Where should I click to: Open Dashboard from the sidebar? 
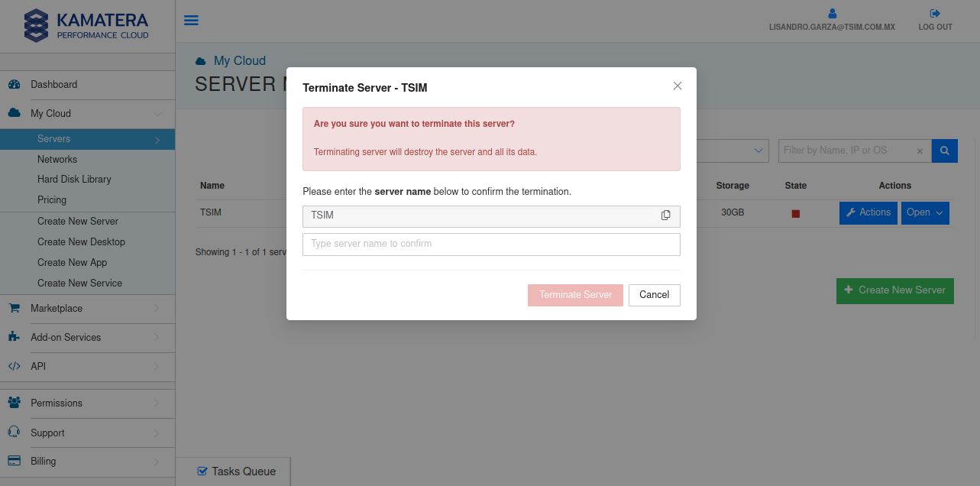click(53, 85)
